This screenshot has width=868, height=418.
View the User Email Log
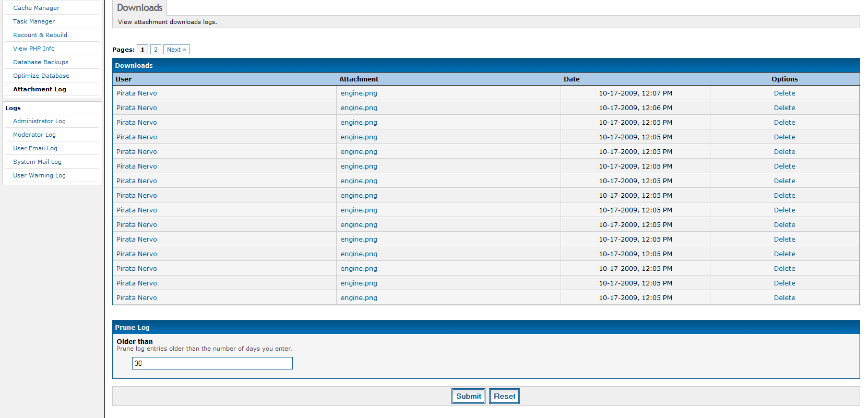coord(35,148)
